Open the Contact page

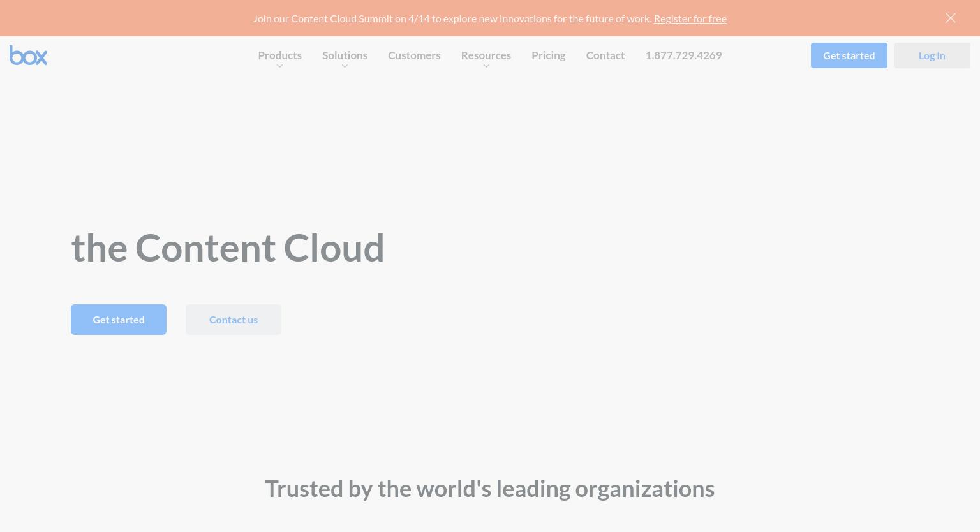[x=605, y=55]
